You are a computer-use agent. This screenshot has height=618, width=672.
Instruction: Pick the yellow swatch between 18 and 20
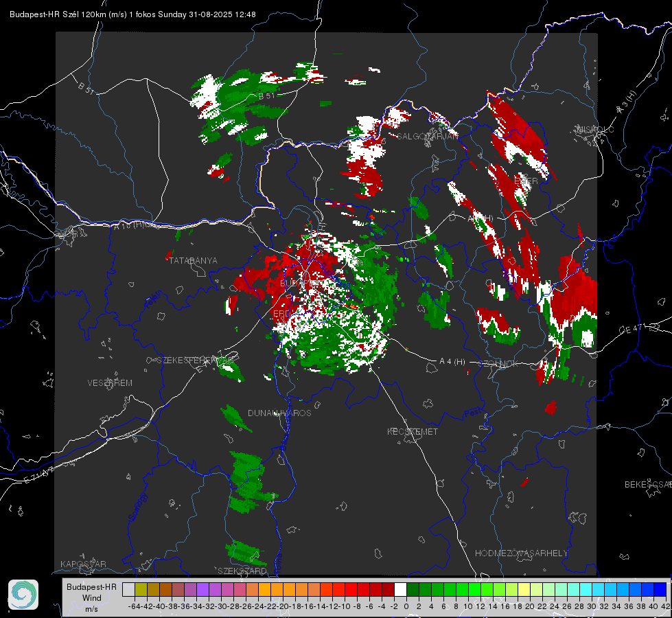(x=524, y=589)
